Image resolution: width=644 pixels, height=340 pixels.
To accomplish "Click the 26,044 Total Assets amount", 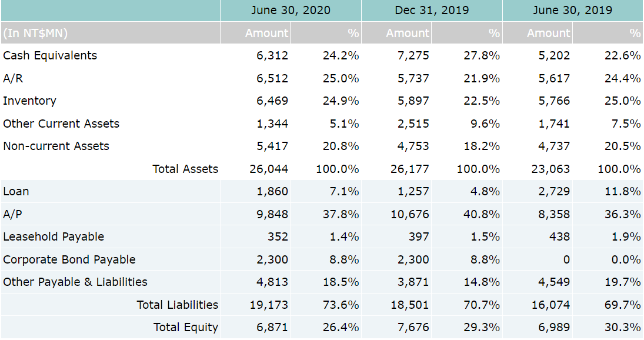I will 269,169.
